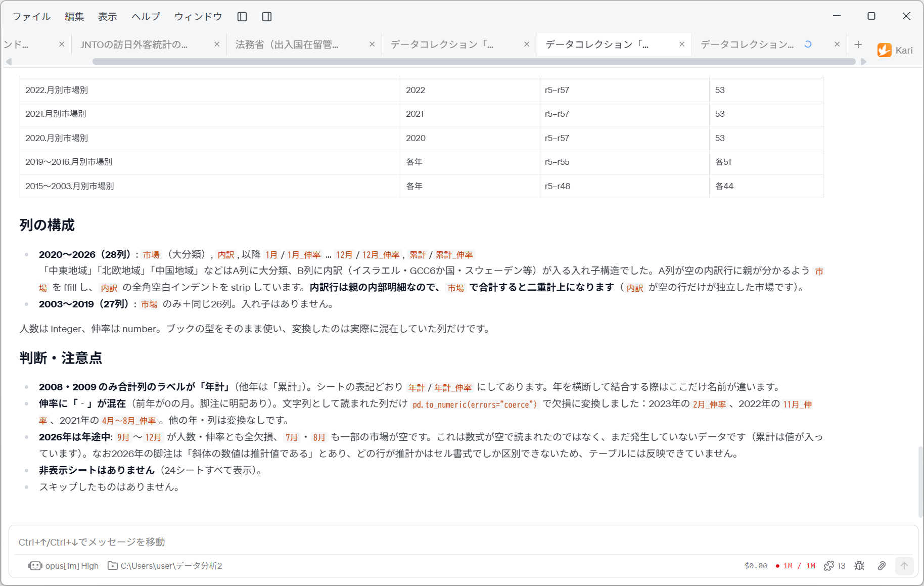Click the send message arrow button
This screenshot has width=924, height=586.
pyautogui.click(x=904, y=566)
